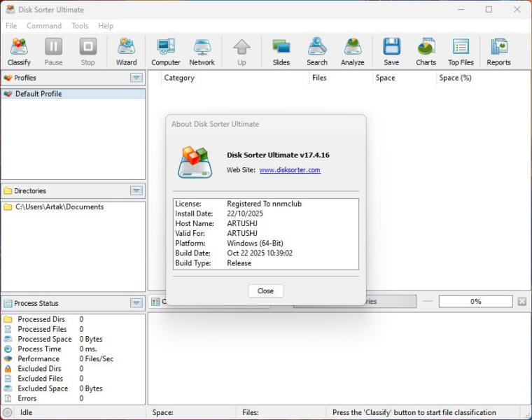Expand the Profiles panel dropdown
The width and height of the screenshot is (532, 420).
(x=136, y=78)
